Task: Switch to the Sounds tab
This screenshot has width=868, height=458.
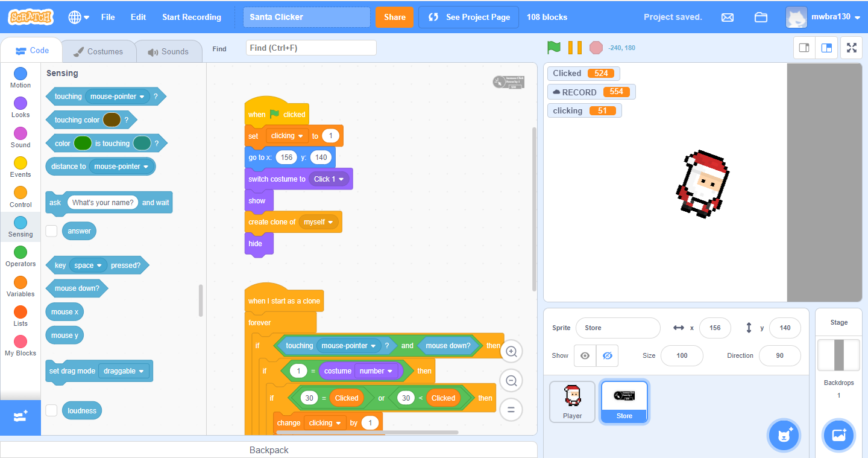Action: [x=168, y=51]
